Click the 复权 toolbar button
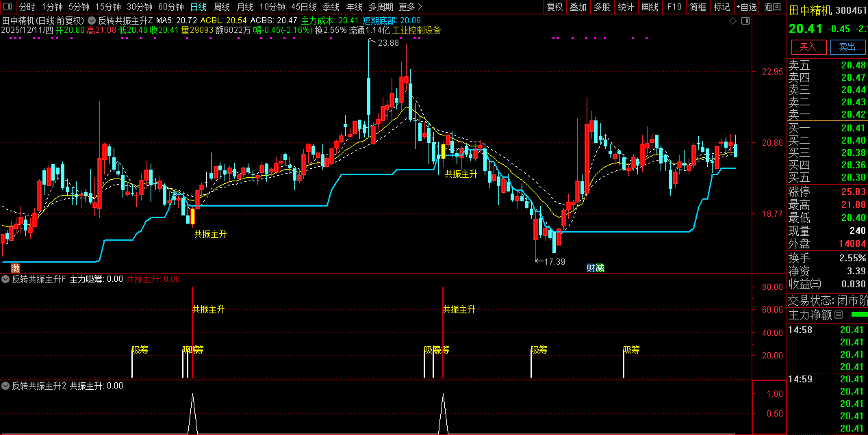This screenshot has height=435, width=868. 555,7
